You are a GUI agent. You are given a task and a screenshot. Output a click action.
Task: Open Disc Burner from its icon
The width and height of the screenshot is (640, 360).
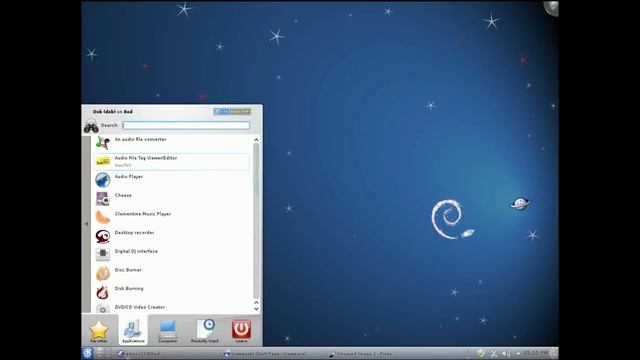(102, 273)
